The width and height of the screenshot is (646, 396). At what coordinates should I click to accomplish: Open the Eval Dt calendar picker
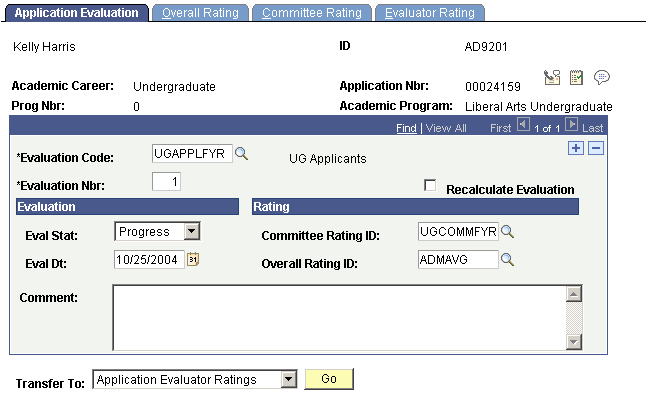(x=193, y=260)
